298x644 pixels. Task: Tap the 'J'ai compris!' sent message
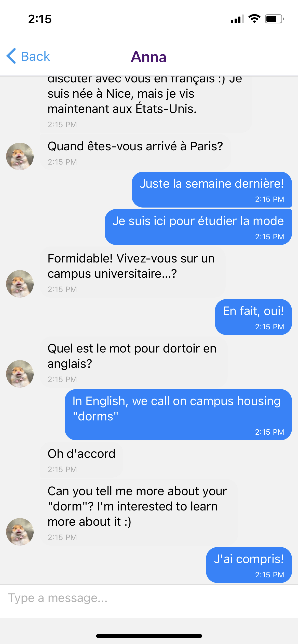pyautogui.click(x=249, y=565)
